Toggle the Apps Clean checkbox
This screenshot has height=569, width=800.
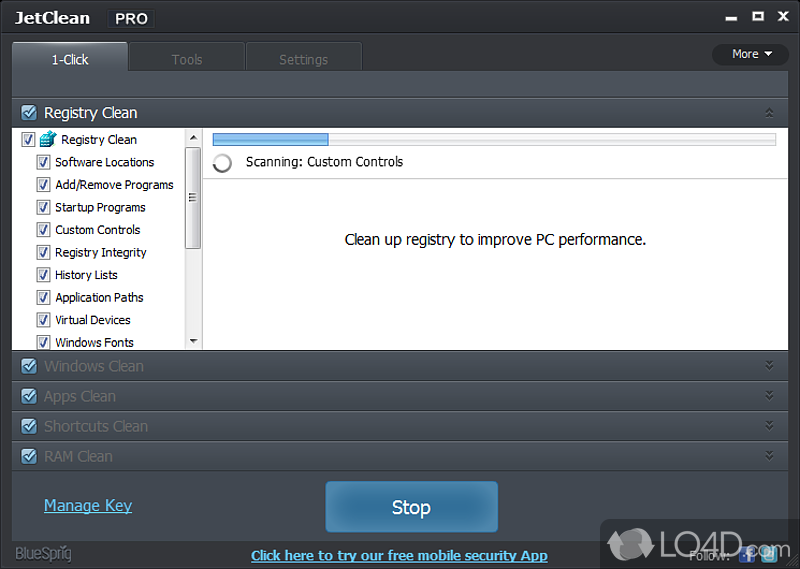[29, 396]
